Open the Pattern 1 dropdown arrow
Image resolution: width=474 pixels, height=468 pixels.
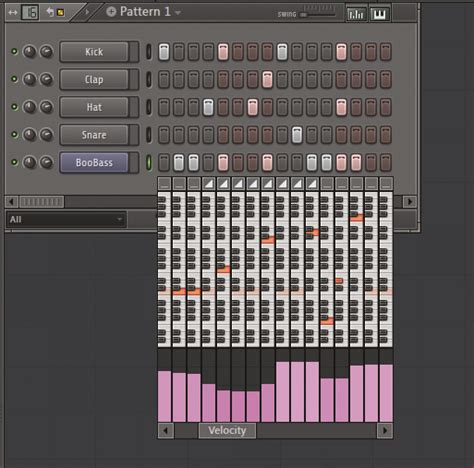pos(178,13)
